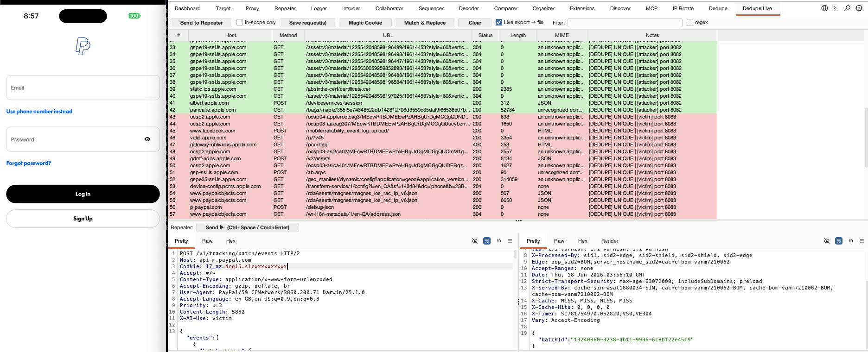
Task: Select row 53 device-config.pcms.apple.com request
Action: click(442, 186)
